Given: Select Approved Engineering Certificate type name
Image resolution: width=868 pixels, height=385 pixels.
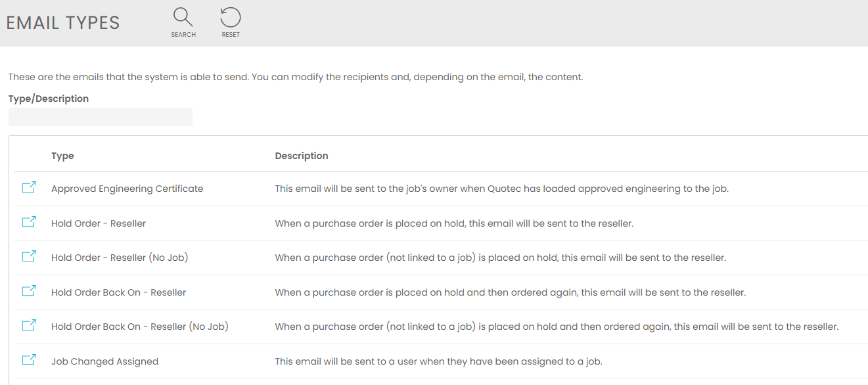Looking at the screenshot, I should point(127,189).
